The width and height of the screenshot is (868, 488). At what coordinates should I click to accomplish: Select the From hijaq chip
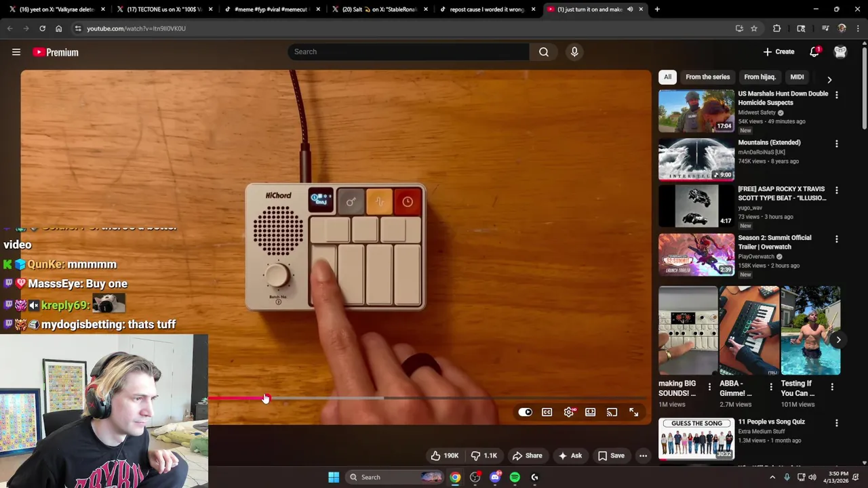point(759,77)
